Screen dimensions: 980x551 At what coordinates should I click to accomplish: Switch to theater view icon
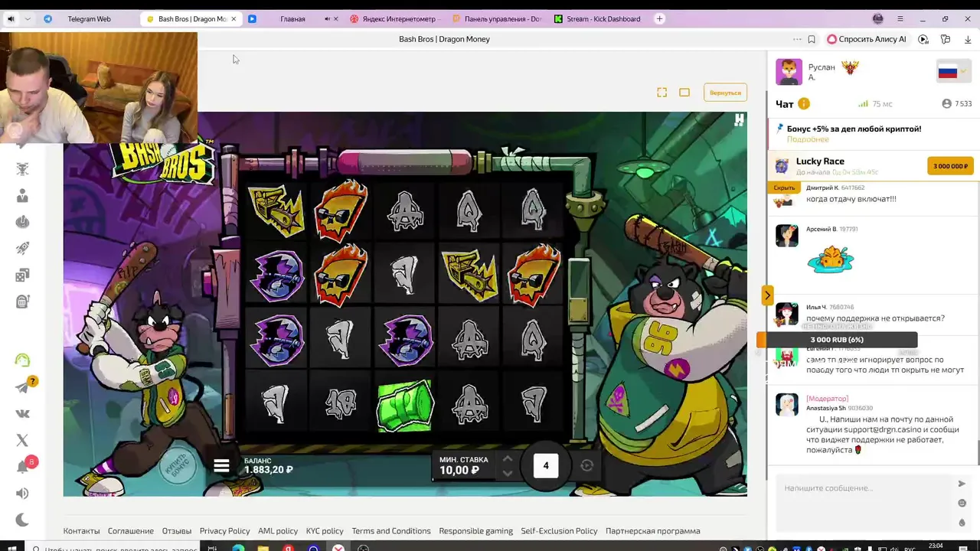coord(684,93)
